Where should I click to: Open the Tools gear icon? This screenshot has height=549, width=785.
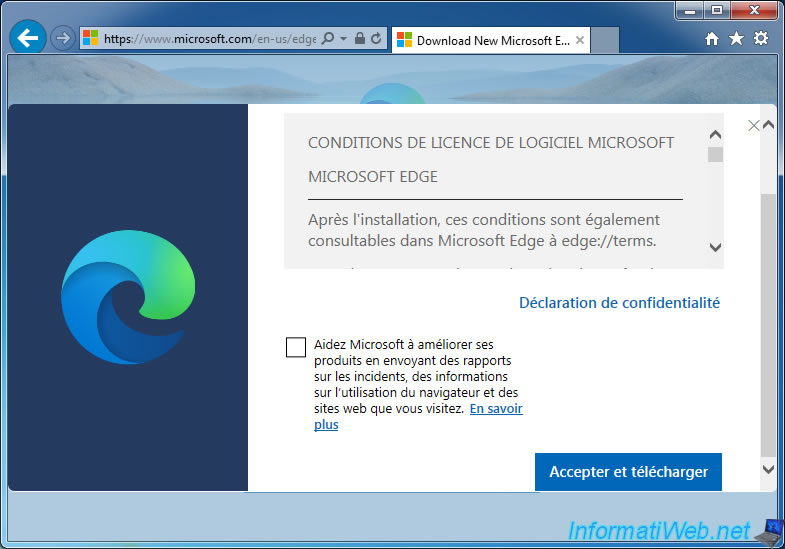click(761, 39)
